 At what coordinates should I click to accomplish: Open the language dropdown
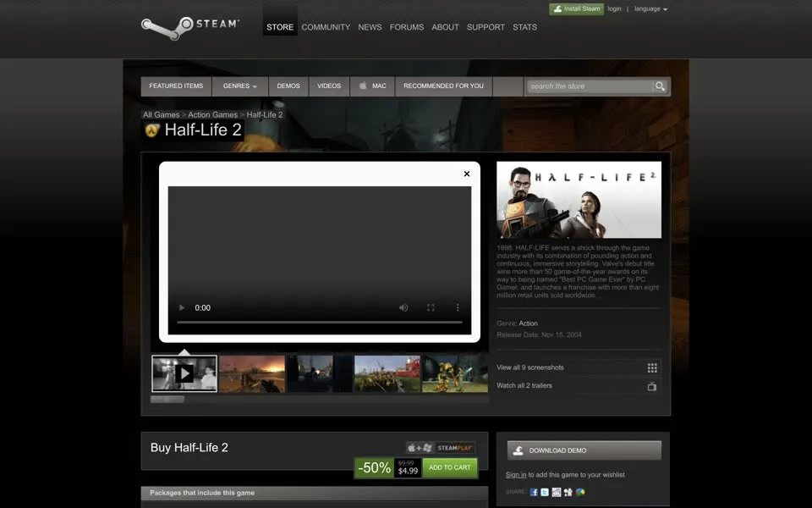(650, 8)
